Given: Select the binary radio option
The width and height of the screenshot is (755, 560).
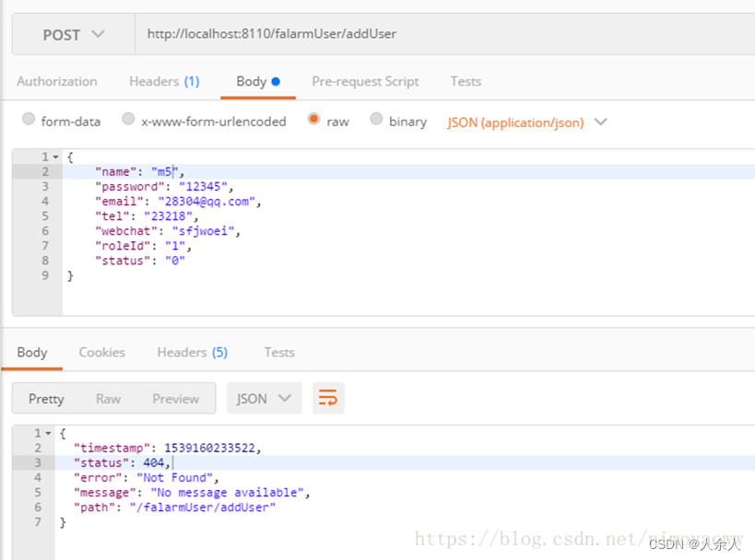Looking at the screenshot, I should [376, 119].
